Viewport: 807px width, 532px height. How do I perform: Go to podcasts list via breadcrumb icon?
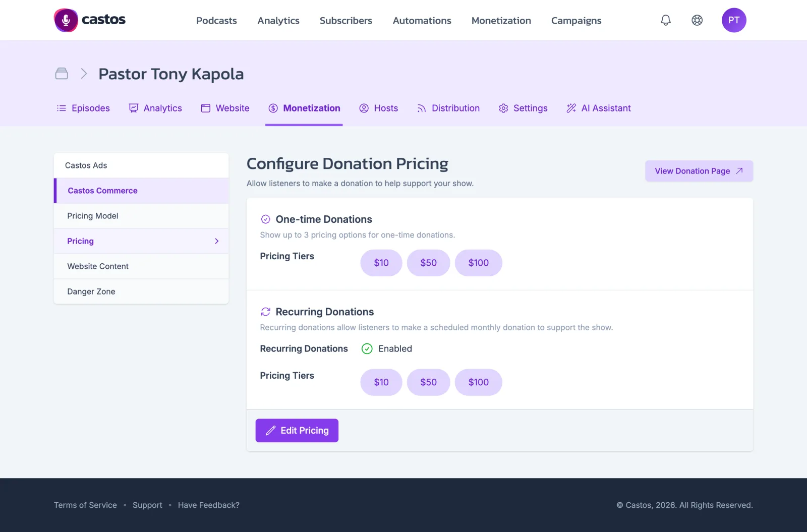(x=62, y=74)
